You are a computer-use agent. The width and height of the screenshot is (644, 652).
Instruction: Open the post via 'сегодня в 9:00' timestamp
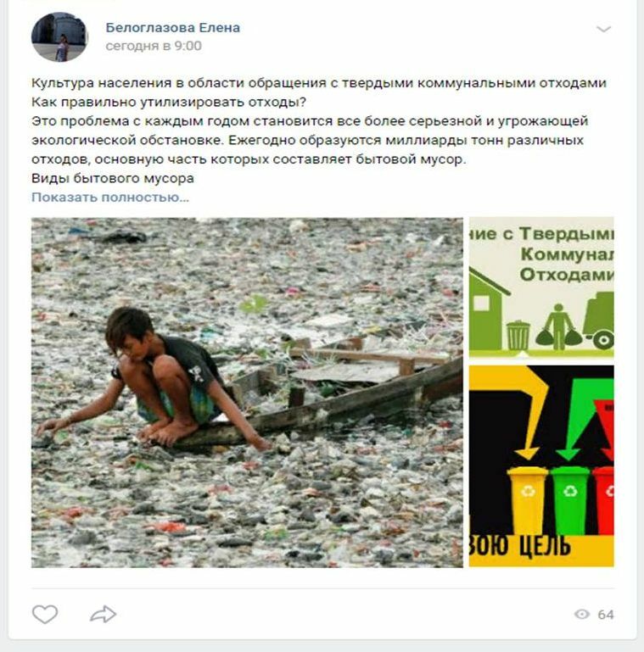[x=154, y=46]
